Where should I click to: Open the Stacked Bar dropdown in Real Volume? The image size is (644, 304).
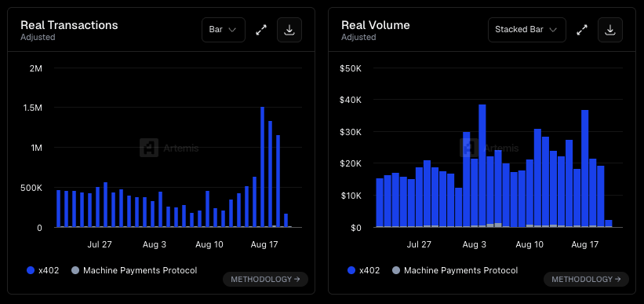pos(527,30)
